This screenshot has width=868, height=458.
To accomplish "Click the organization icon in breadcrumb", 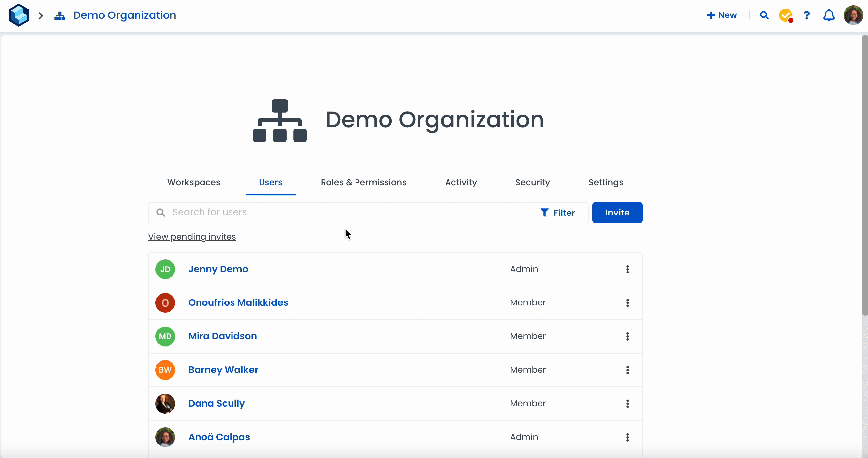I will click(x=60, y=16).
